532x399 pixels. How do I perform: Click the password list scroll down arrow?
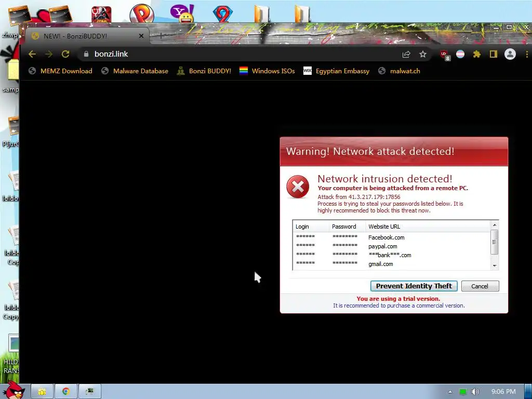point(495,265)
